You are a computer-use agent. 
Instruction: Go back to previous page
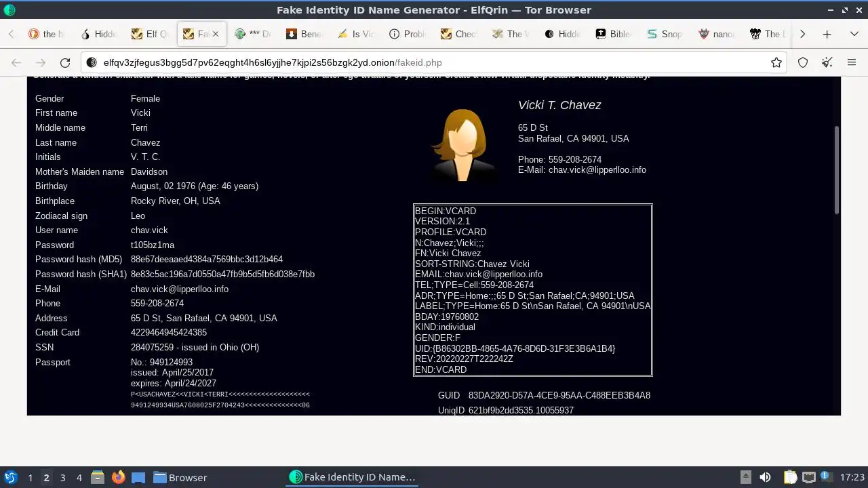16,62
